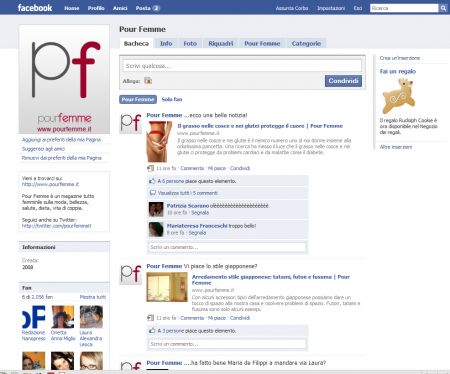Click the comment bubble icon near Visualizza tutti
This screenshot has width=450, height=374.
tap(153, 193)
